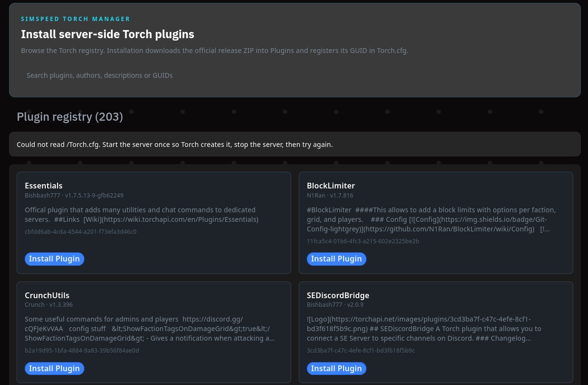Click the 'Browse the Torch registry' subtitle
This screenshot has width=588, height=385.
point(214,50)
